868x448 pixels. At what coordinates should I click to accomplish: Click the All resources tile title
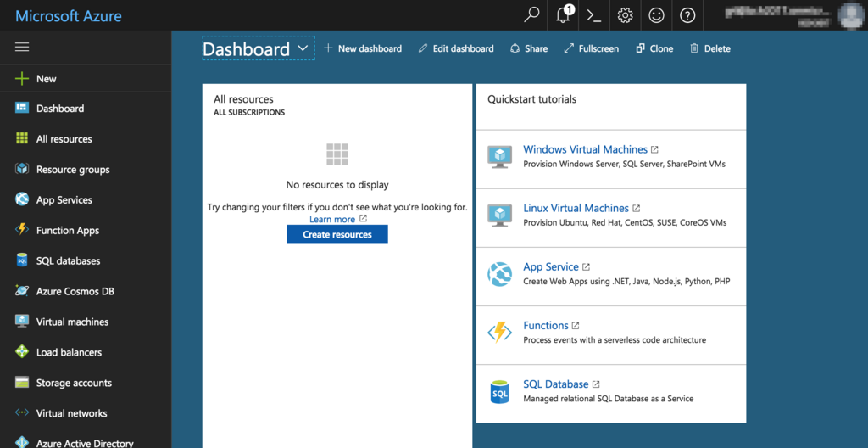tap(243, 99)
